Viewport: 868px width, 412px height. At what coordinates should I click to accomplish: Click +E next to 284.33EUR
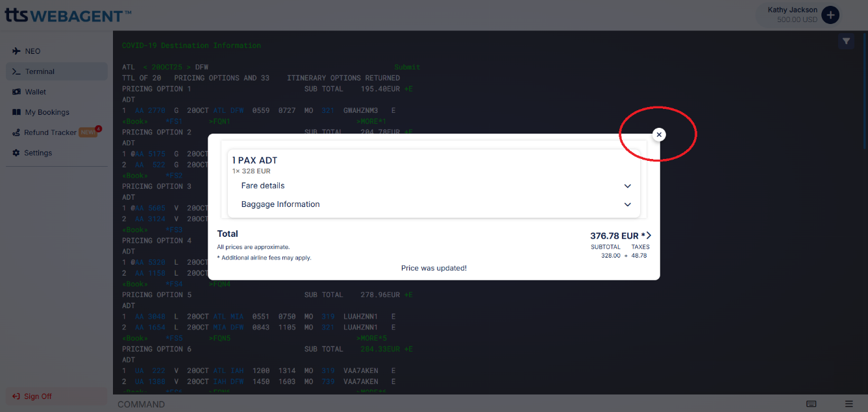click(408, 349)
